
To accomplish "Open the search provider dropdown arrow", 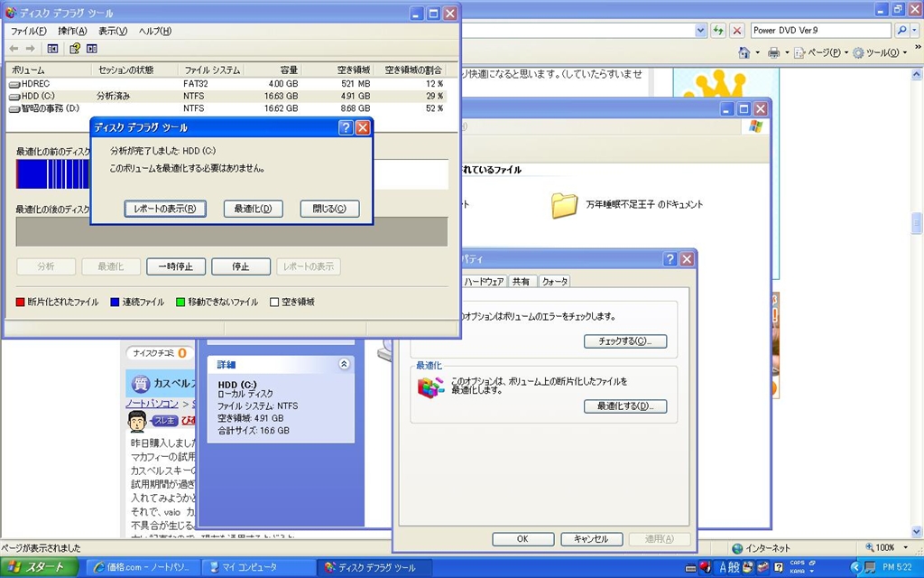I will [x=916, y=30].
